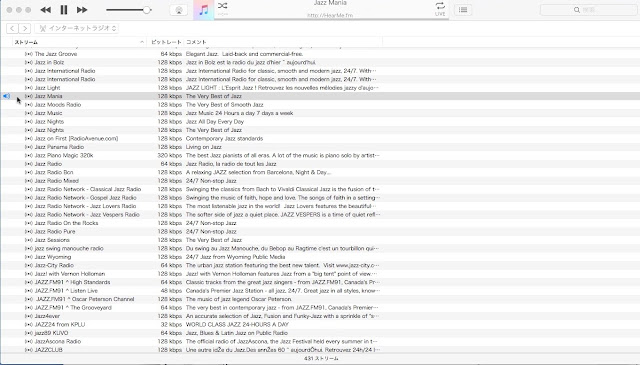Click stream icon beside Jazz4ever
640x365 pixels.
click(29, 316)
